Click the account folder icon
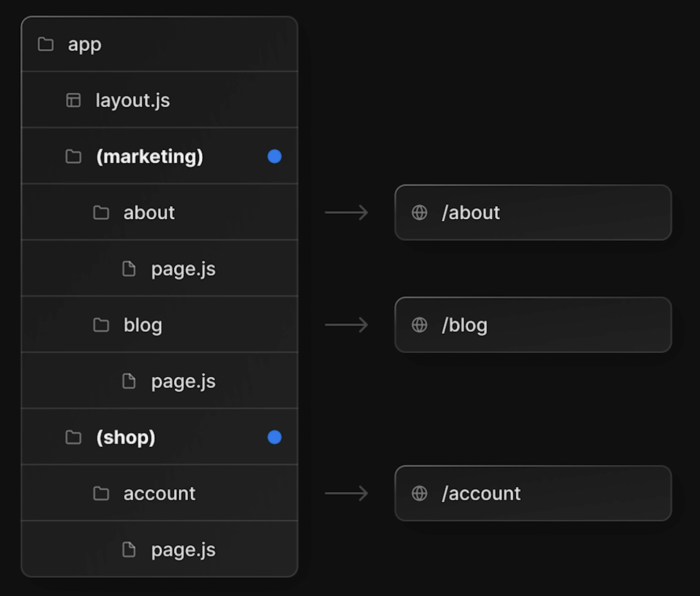Screen dimensions: 700x596 pos(101,493)
